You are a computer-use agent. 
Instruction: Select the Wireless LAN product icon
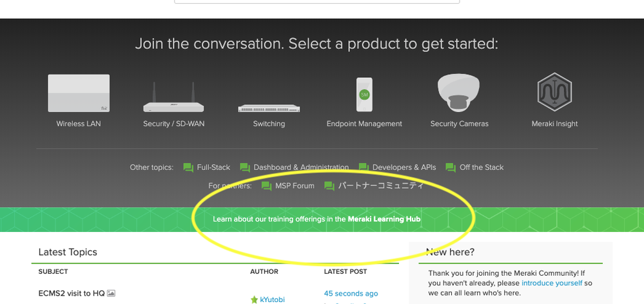point(79,93)
